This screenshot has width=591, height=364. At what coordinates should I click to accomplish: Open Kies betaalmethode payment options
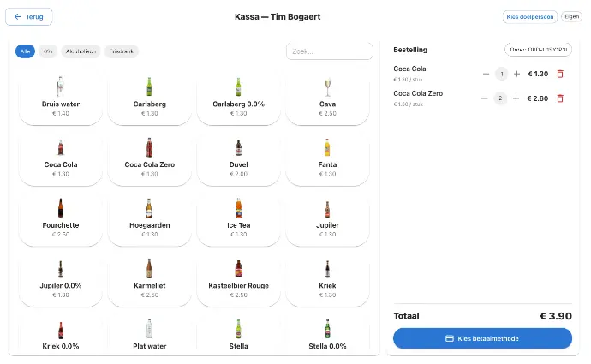(x=482, y=339)
